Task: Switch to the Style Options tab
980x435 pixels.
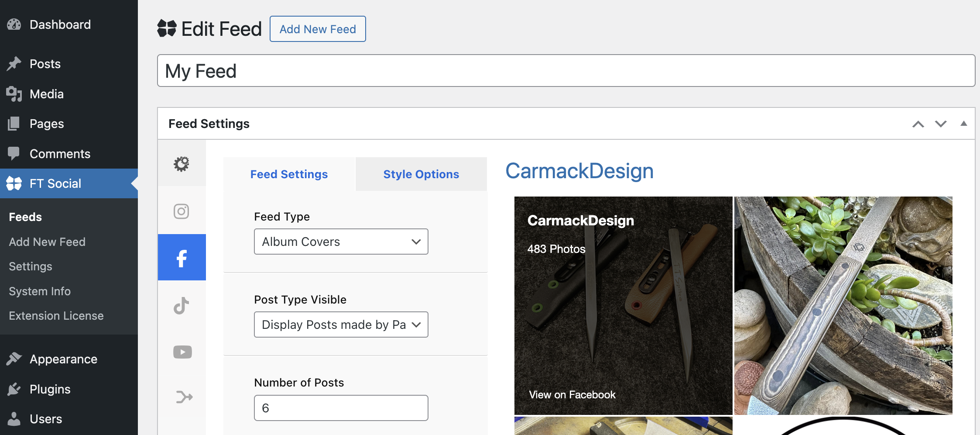Action: [x=421, y=174]
